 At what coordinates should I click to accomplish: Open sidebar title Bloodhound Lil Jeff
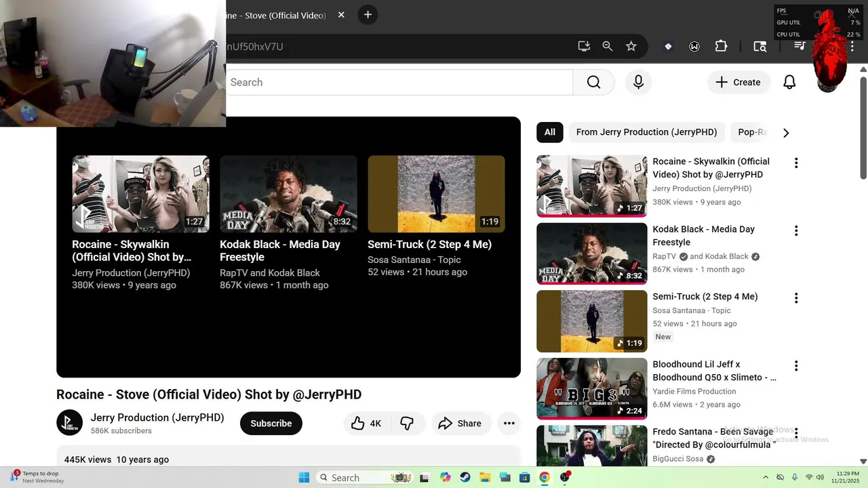tap(714, 371)
